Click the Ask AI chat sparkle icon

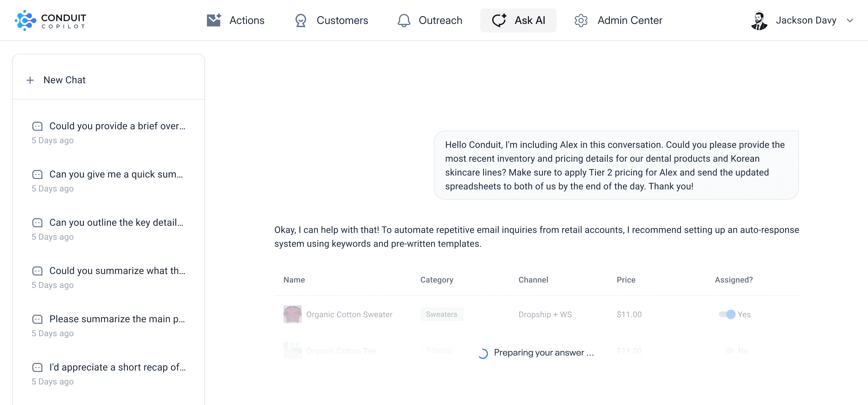coord(499,20)
